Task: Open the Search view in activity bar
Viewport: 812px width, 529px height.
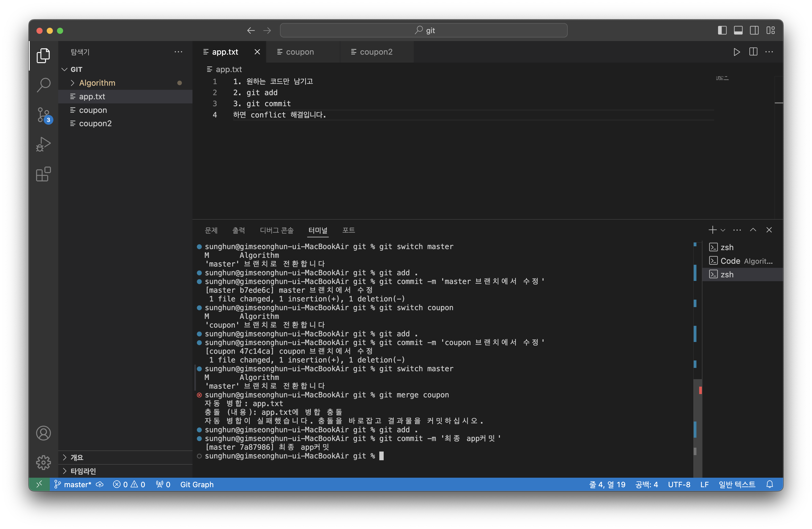Action: [x=43, y=85]
